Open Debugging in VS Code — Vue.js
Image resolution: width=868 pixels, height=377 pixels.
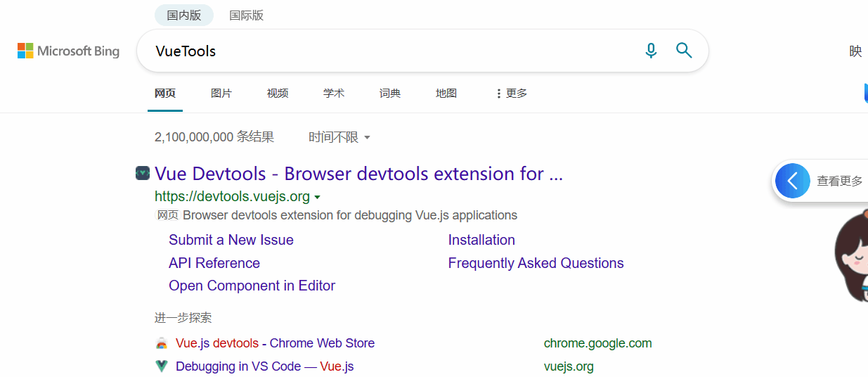264,366
